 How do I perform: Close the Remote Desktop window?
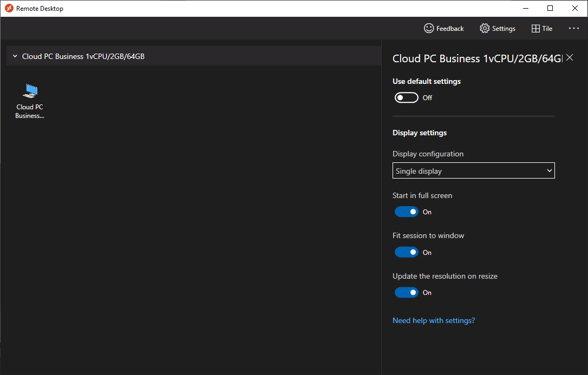coord(575,8)
